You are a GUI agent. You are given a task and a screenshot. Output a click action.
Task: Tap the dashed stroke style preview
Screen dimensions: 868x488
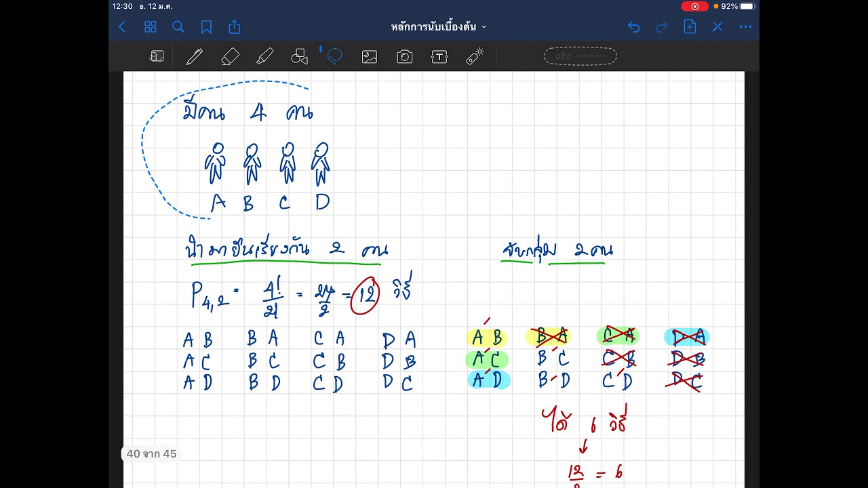580,56
